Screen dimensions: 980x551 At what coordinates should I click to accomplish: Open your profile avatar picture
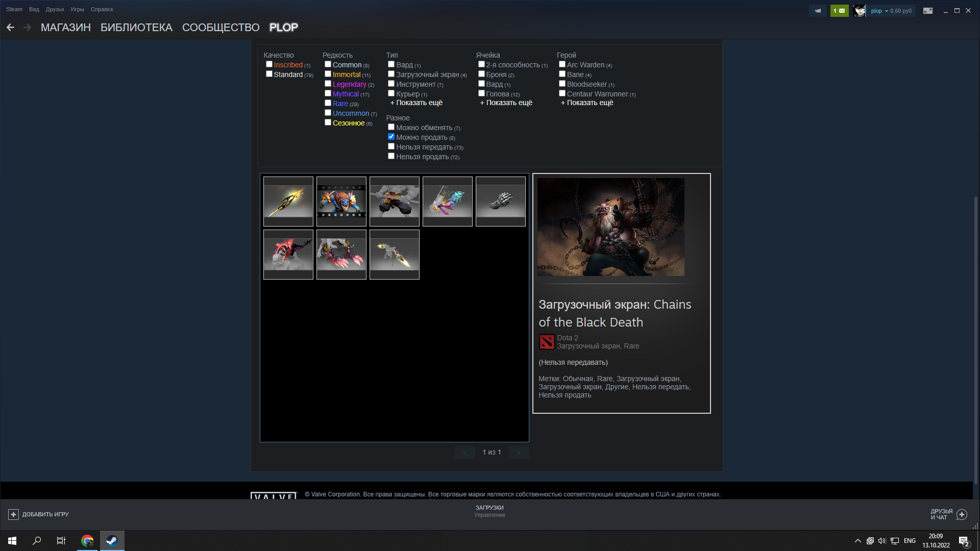pos(860,10)
